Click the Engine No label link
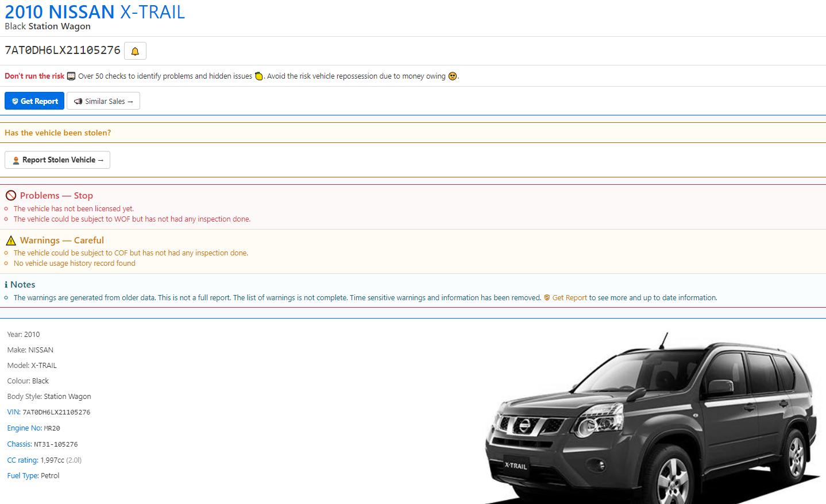Screen dimensions: 826x504 pyautogui.click(x=25, y=428)
